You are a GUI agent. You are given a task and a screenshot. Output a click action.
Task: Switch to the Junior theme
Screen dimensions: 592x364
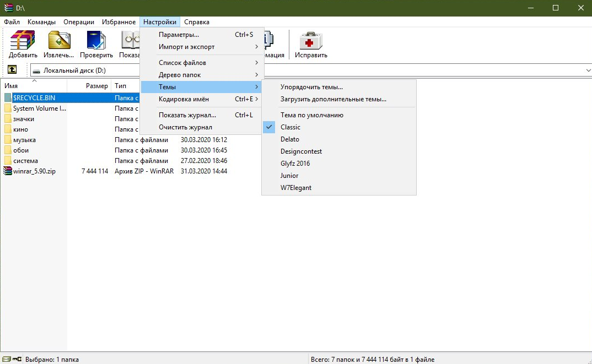[338, 176]
